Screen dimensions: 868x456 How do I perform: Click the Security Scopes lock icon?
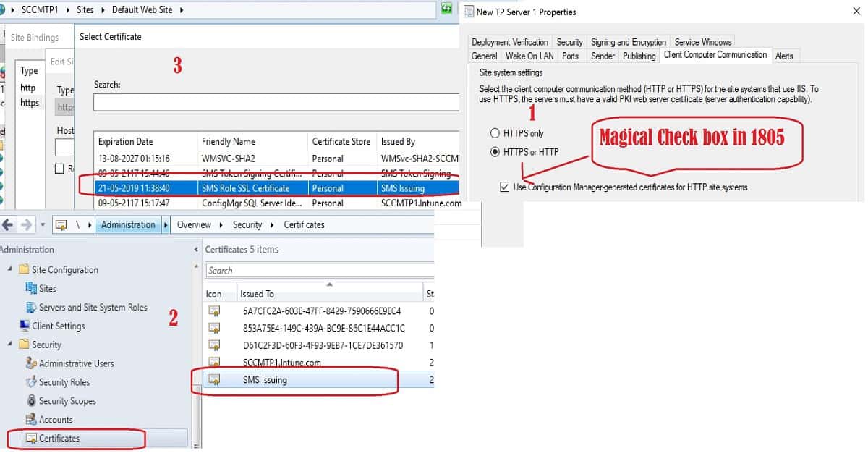click(x=31, y=401)
